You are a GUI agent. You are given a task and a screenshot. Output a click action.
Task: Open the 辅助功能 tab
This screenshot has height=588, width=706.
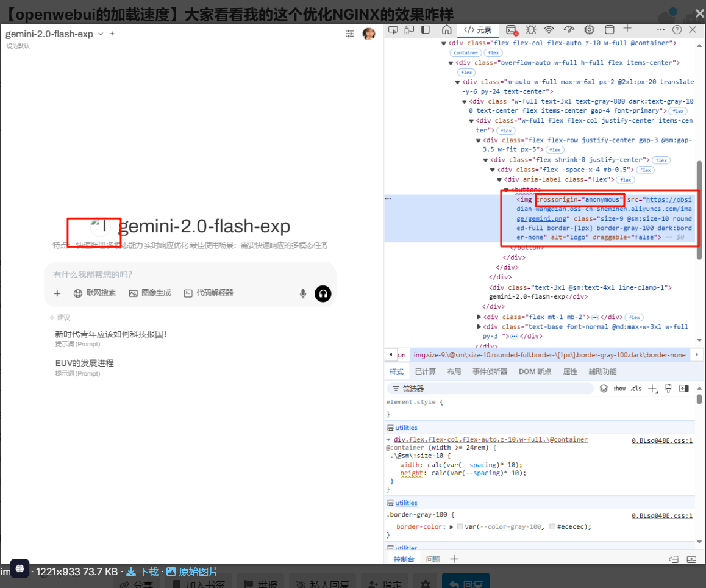tap(602, 371)
